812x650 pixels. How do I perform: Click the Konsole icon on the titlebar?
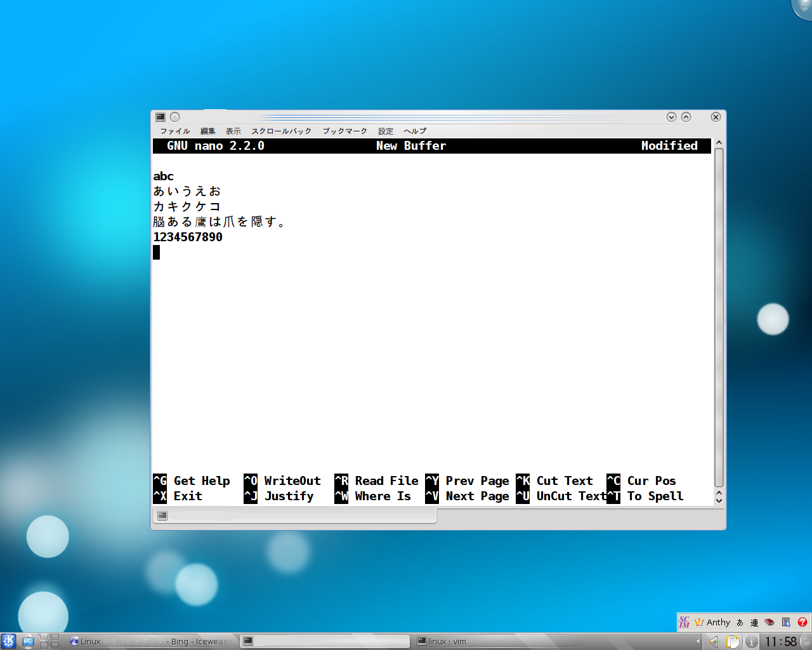(x=160, y=117)
